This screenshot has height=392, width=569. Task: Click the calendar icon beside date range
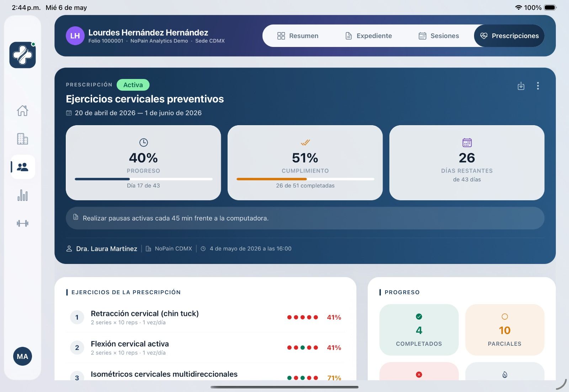(69, 113)
